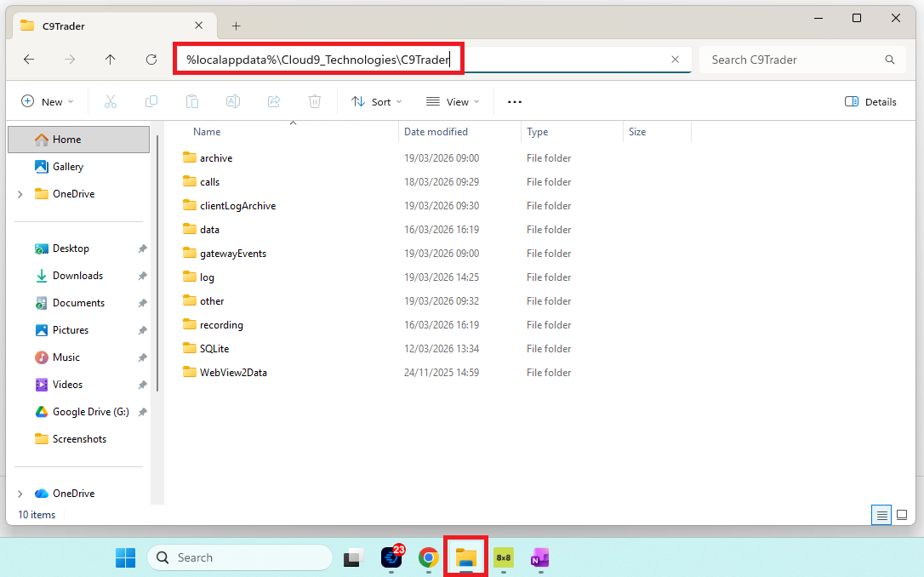Click the search magnifier in Search C9Trader
The height and width of the screenshot is (577, 924).
(x=890, y=60)
